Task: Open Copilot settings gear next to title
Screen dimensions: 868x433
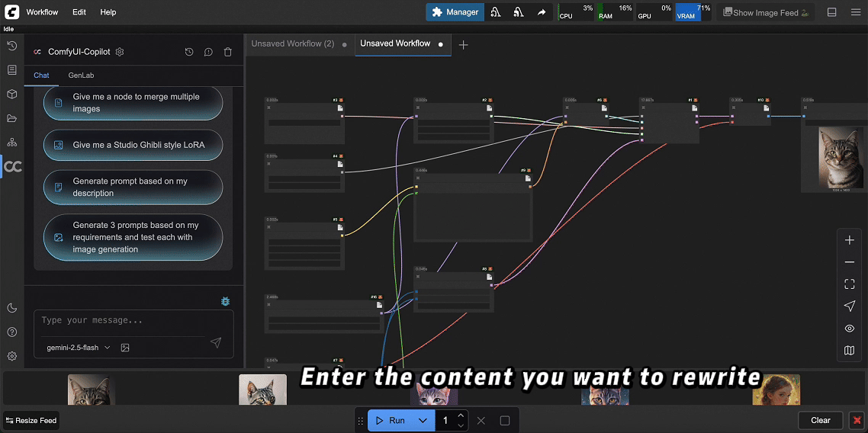Action: pyautogui.click(x=120, y=52)
